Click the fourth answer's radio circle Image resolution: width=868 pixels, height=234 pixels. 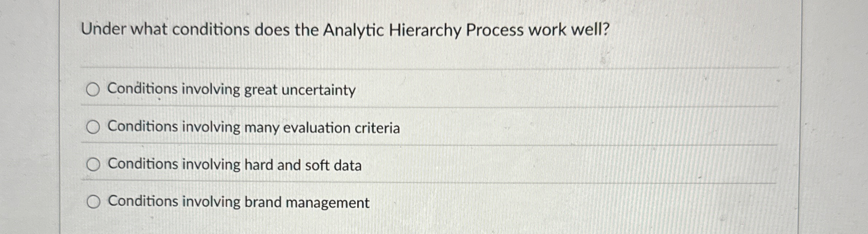[x=93, y=202]
